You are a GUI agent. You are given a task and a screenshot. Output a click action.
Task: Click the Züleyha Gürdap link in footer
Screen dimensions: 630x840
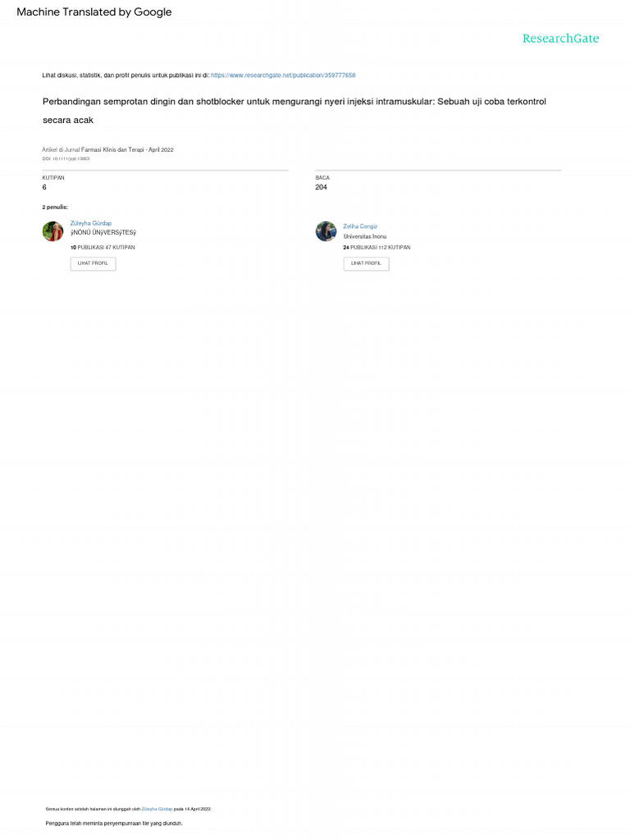click(x=157, y=809)
